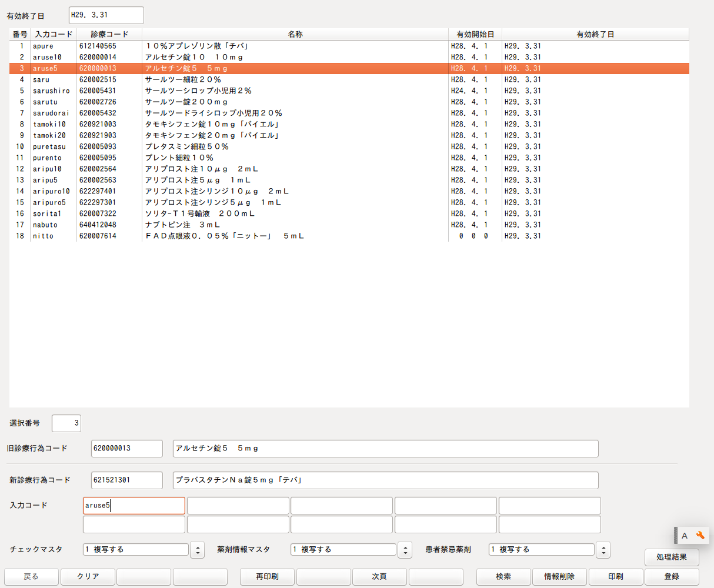The height and width of the screenshot is (588, 714).
Task: Select row プレント細粒10%
Action: click(x=349, y=158)
